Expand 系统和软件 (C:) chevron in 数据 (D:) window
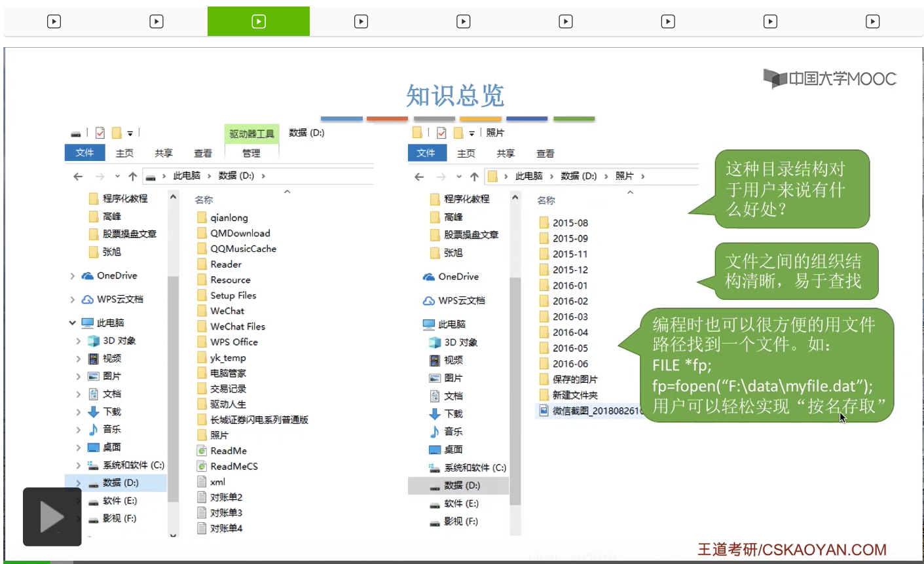 [79, 465]
